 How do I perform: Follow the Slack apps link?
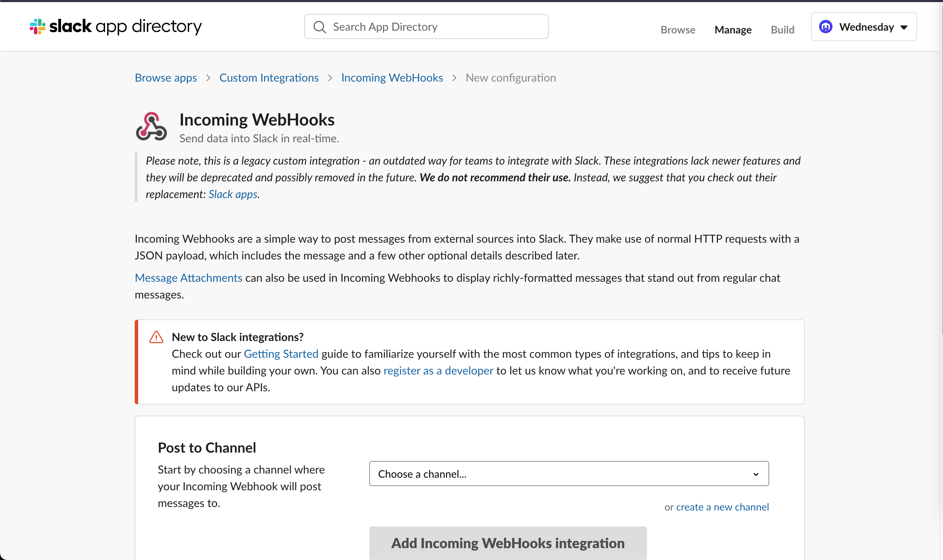pos(233,194)
